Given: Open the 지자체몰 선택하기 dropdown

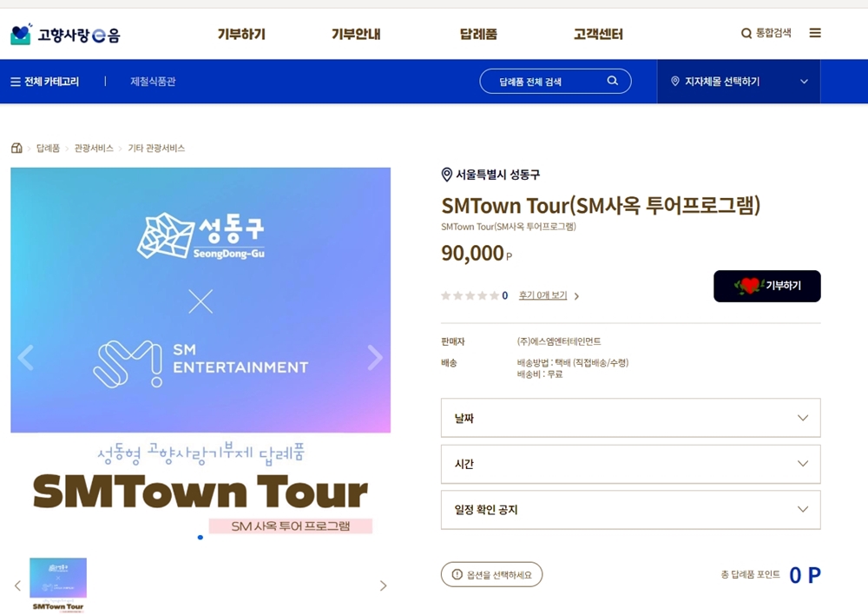Looking at the screenshot, I should pyautogui.click(x=739, y=82).
